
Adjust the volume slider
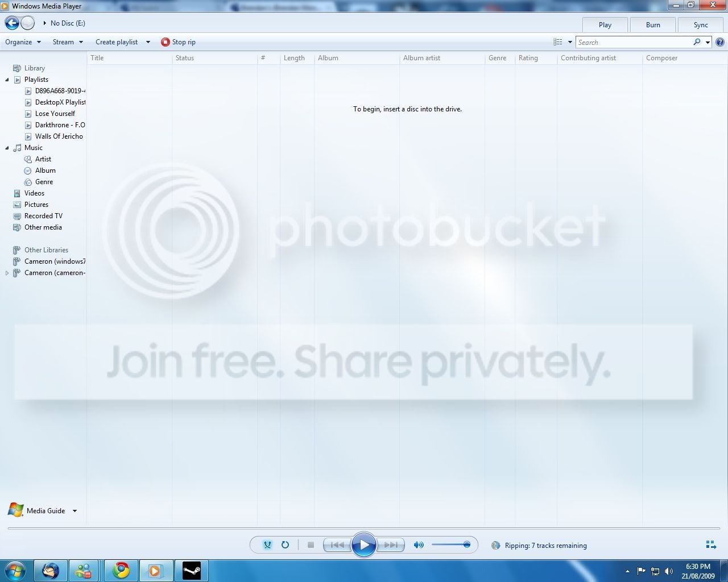[x=451, y=545]
